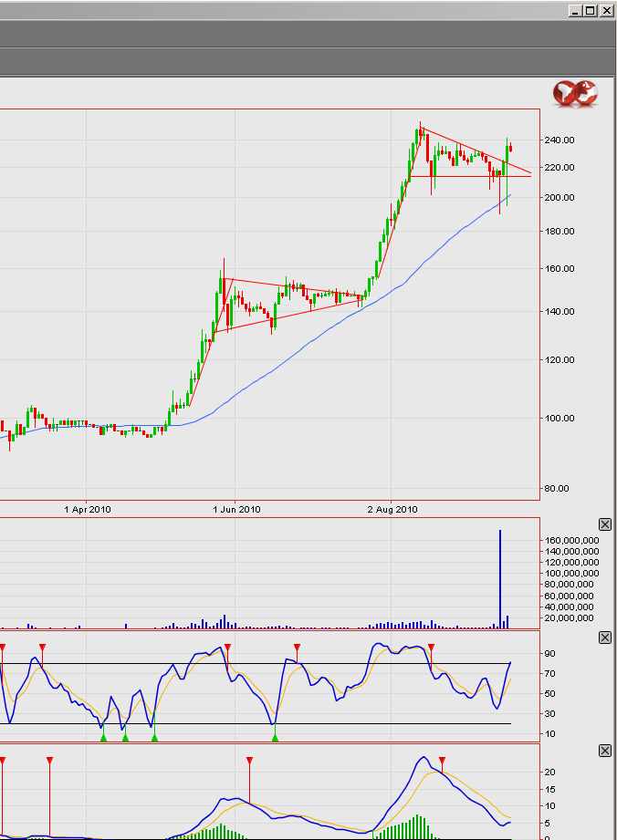Click the 50 level on stochastic axis
Image resolution: width=617 pixels, height=840 pixels.
click(550, 694)
